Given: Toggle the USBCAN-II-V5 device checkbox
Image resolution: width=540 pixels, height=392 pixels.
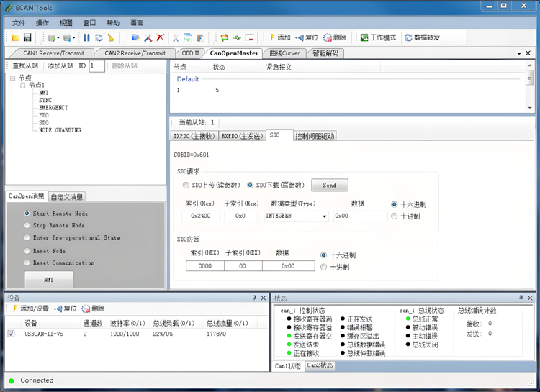Looking at the screenshot, I should (x=11, y=334).
